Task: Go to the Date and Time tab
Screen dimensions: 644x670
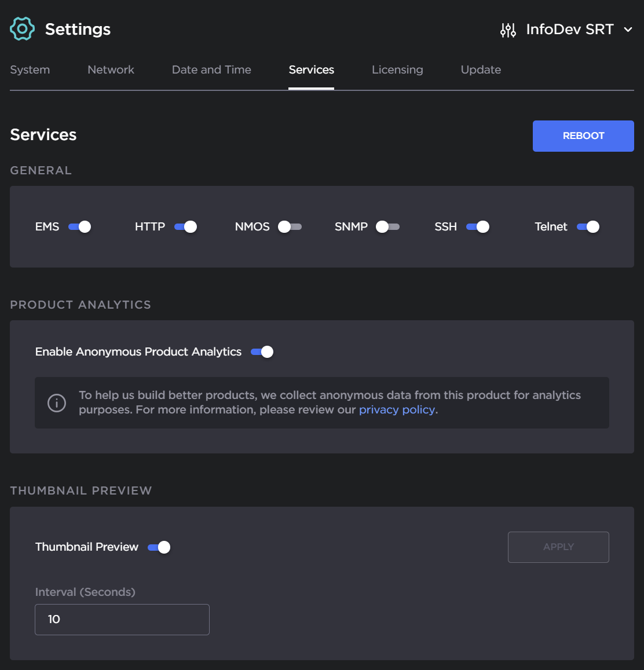Action: click(211, 70)
